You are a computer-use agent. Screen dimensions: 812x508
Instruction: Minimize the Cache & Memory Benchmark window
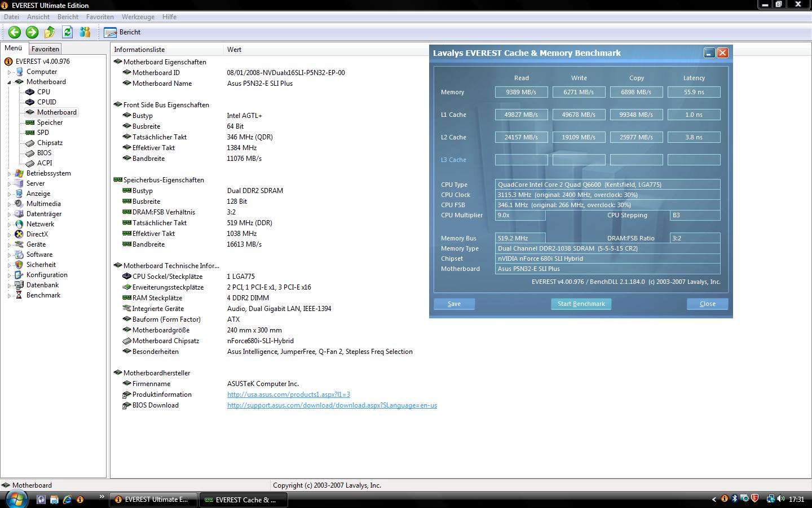(709, 53)
